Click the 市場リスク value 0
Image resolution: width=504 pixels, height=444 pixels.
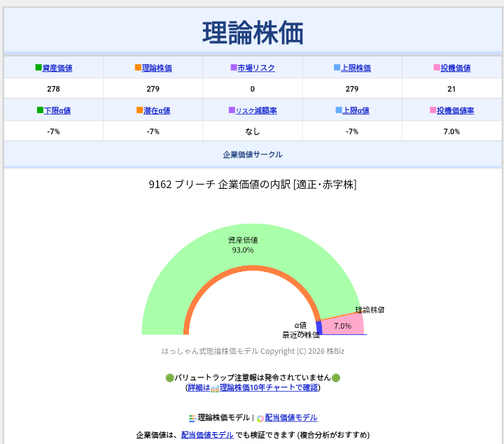(x=253, y=89)
